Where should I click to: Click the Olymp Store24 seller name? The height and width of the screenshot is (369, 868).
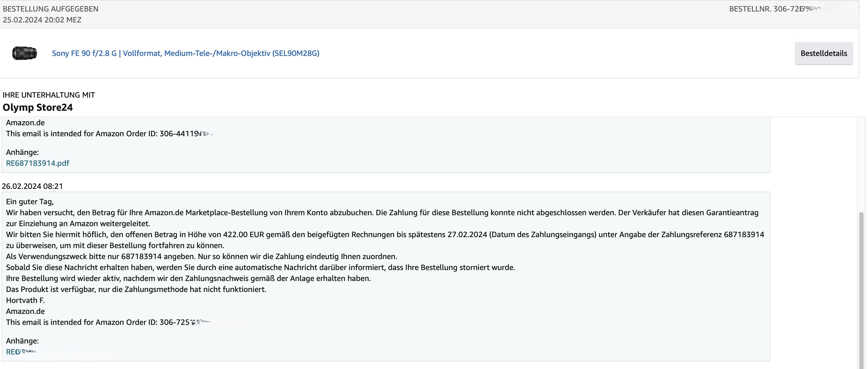pyautogui.click(x=38, y=107)
